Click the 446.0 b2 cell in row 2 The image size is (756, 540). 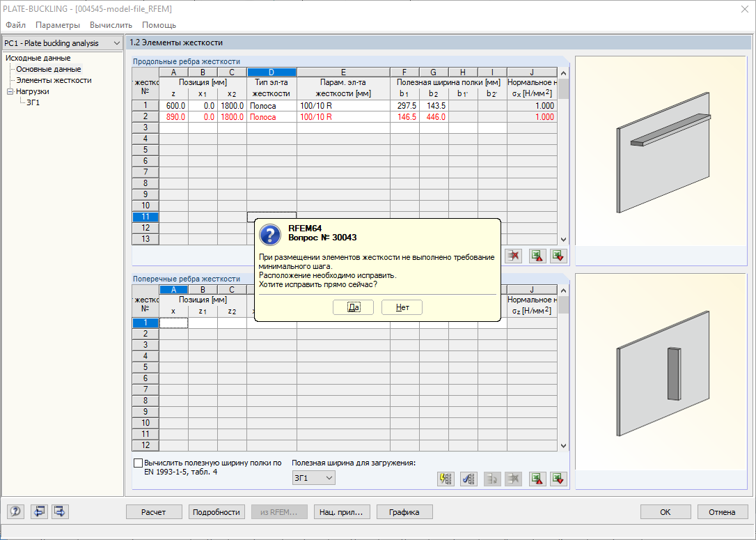434,117
